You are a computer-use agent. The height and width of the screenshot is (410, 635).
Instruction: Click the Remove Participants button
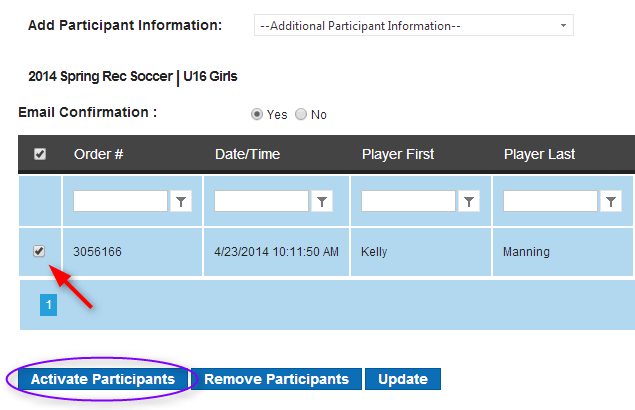pyautogui.click(x=276, y=379)
